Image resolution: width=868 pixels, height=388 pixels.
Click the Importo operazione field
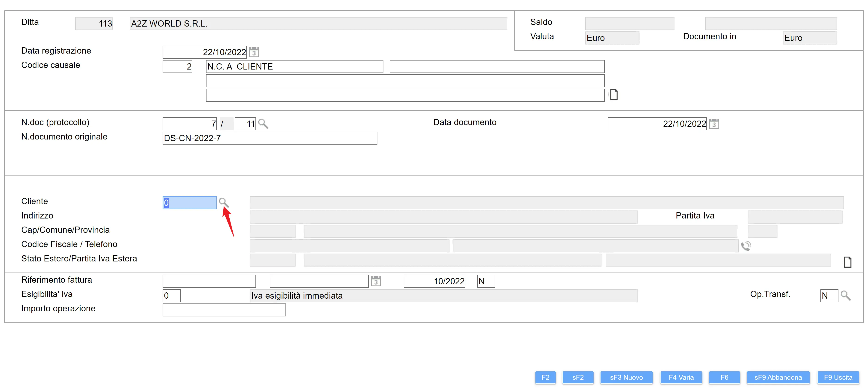[224, 310]
